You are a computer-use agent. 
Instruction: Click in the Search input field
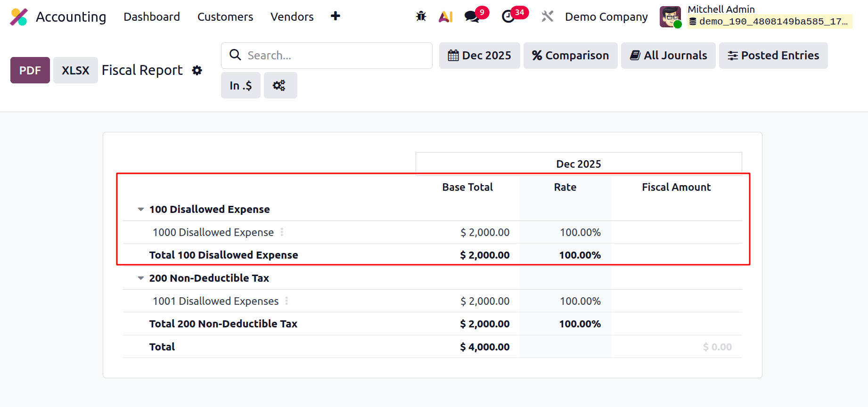(327, 56)
